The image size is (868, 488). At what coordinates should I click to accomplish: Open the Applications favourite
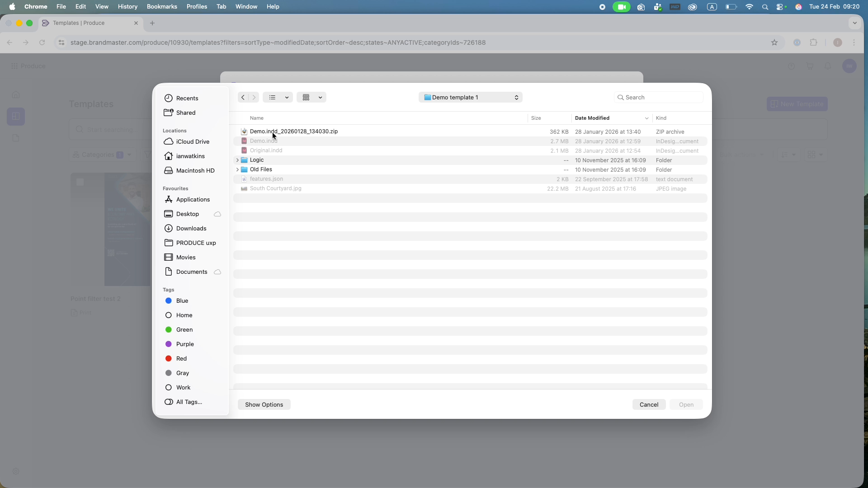(x=187, y=199)
